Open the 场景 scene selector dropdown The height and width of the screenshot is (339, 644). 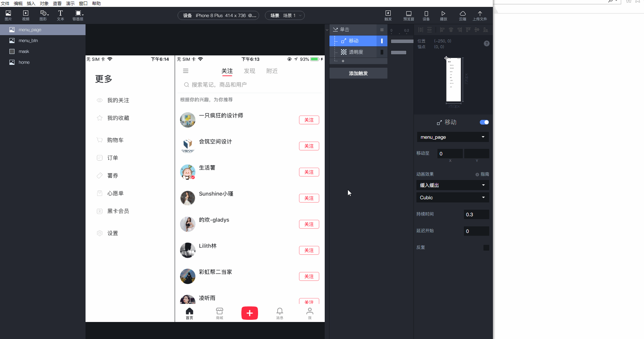(x=285, y=16)
